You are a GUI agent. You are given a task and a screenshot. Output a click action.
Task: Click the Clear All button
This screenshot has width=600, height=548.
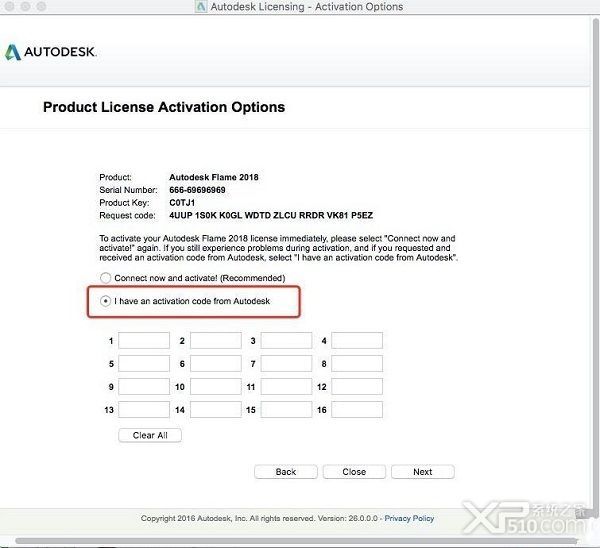(150, 435)
